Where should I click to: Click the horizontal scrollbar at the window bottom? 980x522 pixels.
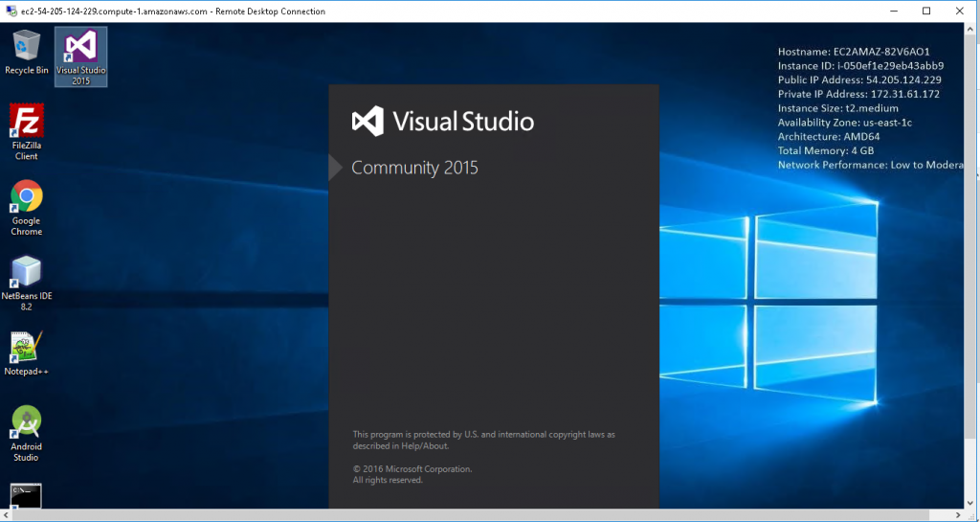(x=479, y=514)
